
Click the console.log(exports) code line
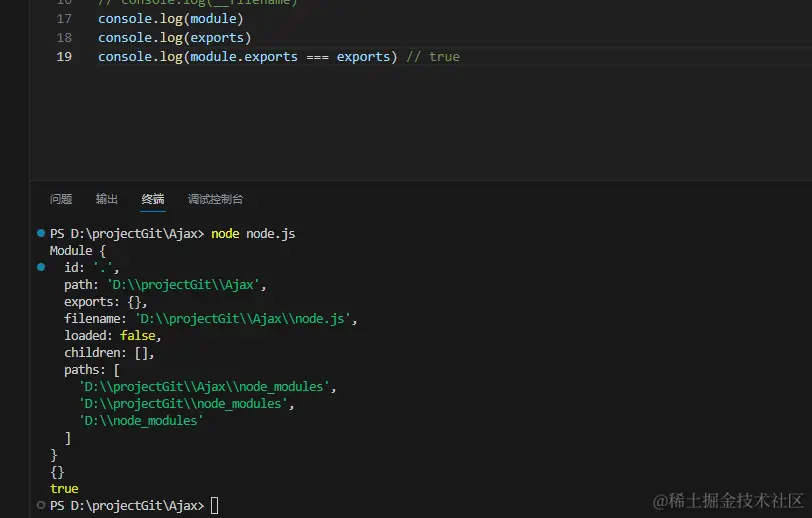pos(175,38)
